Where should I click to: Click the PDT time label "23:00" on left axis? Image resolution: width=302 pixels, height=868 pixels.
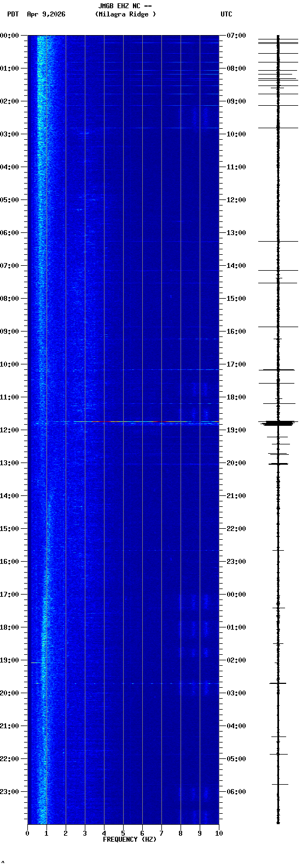coord(9,792)
